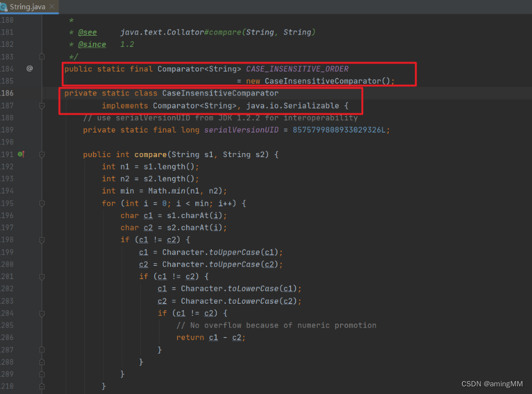Screen dimensions: 532x394
Task: Click the fold end marker at line 207
Action: pyautogui.click(x=42, y=349)
